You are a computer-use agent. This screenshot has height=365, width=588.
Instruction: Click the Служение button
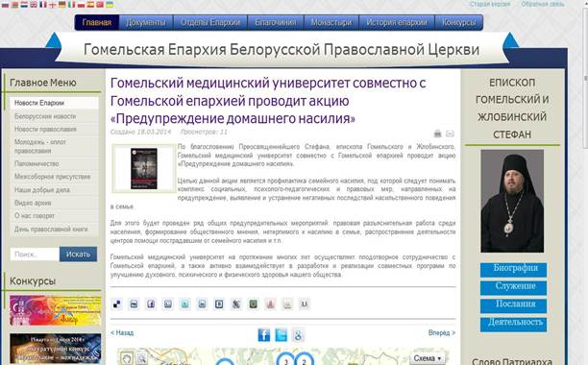513,287
